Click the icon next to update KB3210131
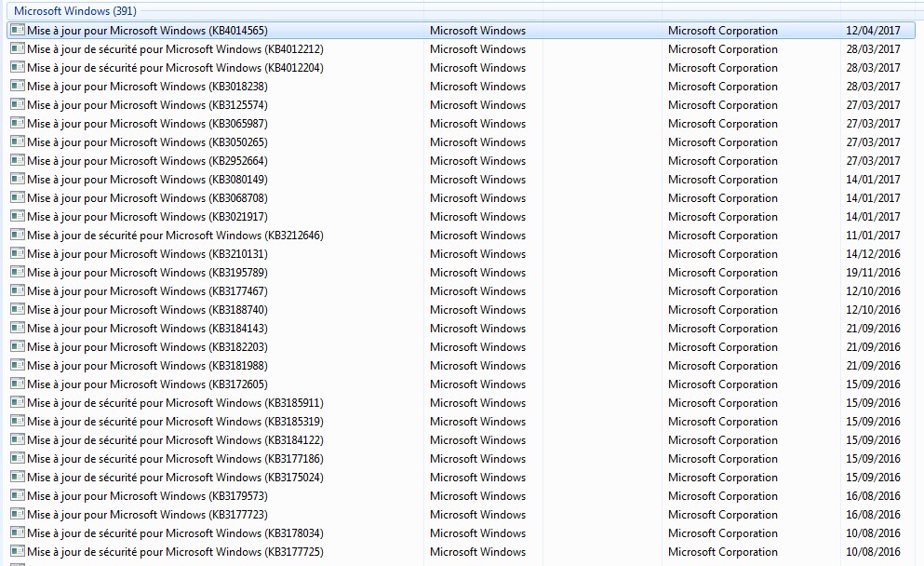The width and height of the screenshot is (924, 566). 20,253
